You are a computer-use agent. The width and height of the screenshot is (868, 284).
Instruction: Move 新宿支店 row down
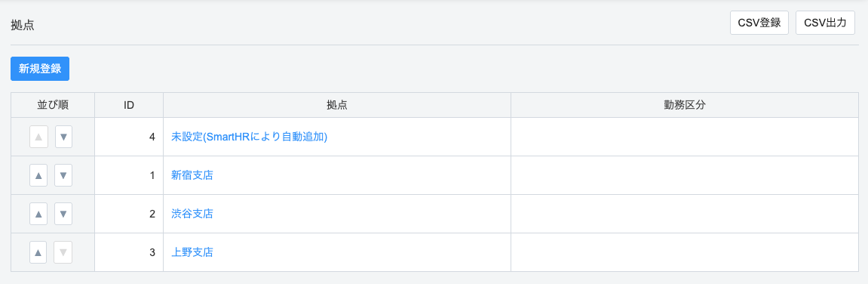[x=63, y=175]
